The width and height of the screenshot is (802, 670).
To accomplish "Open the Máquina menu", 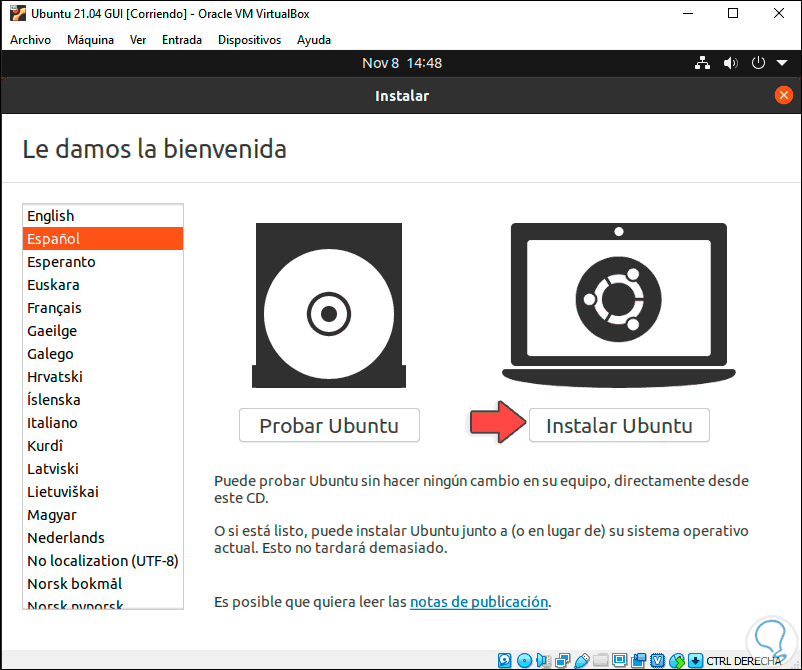I will point(91,40).
